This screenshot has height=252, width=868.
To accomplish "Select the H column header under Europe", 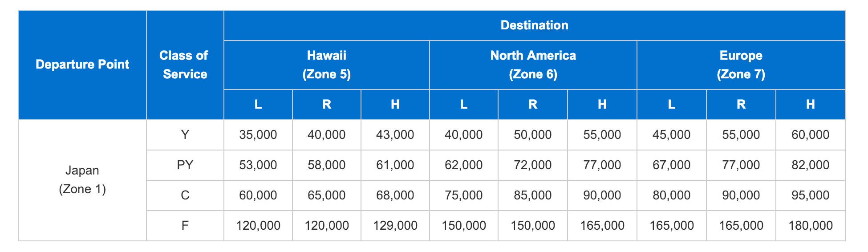I will (x=810, y=105).
